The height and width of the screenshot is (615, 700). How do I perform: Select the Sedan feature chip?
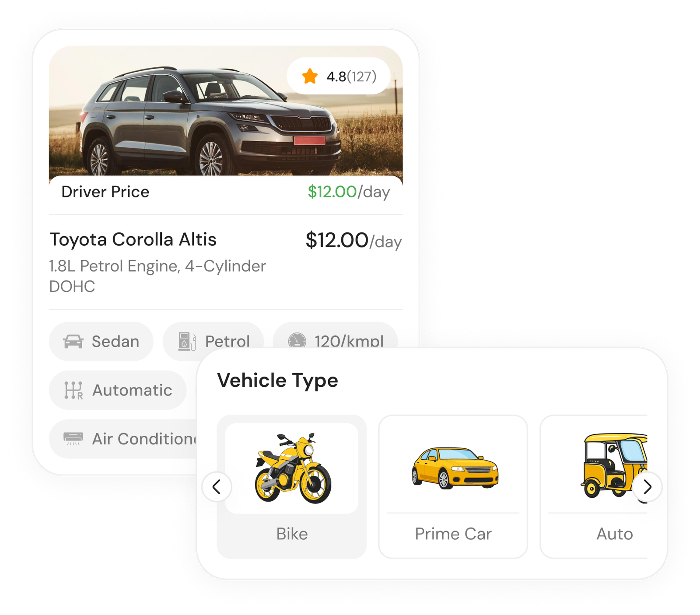pos(101,341)
